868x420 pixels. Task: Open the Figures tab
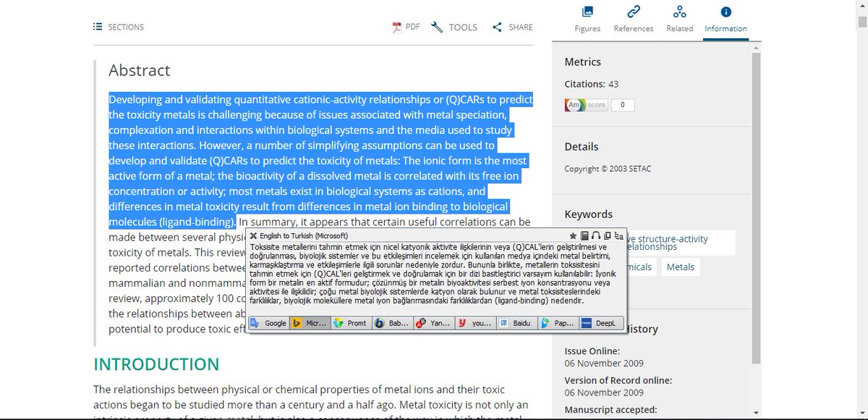[587, 18]
